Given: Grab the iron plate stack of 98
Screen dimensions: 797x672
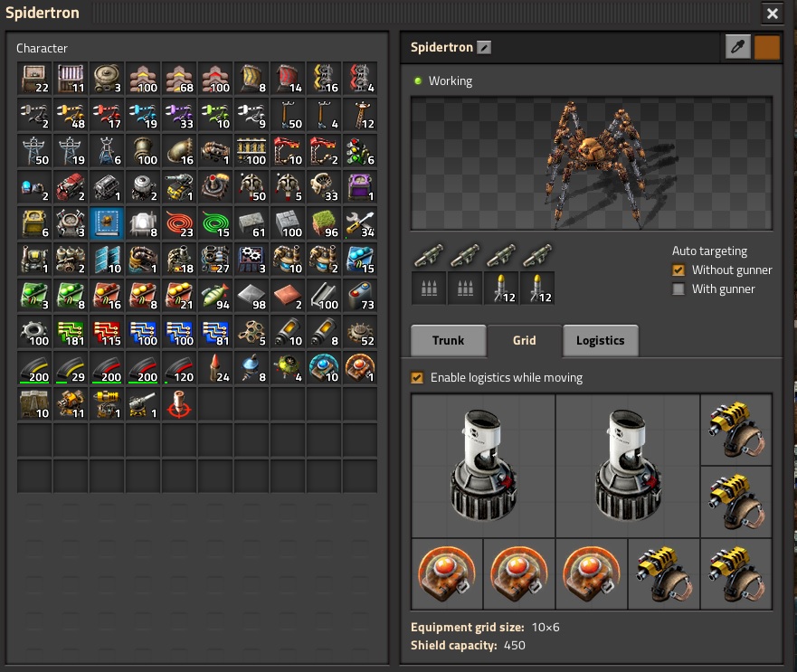Looking at the screenshot, I should 251,296.
